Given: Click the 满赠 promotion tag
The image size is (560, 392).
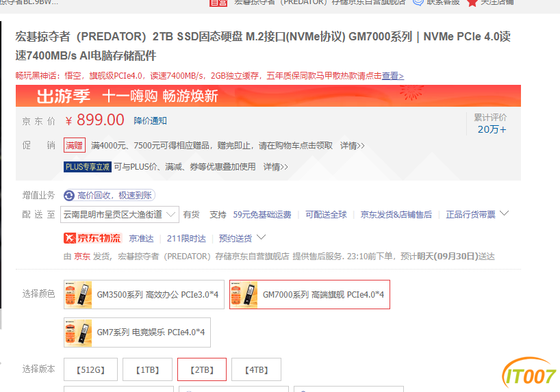Looking at the screenshot, I should click(x=75, y=145).
